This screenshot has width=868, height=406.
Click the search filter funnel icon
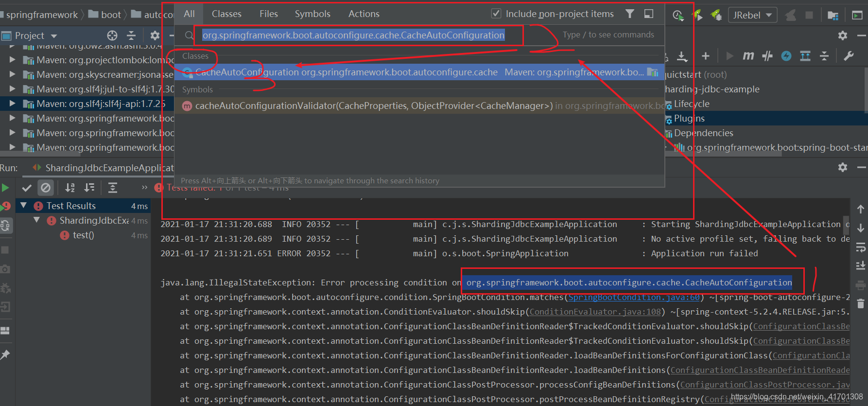(x=630, y=14)
